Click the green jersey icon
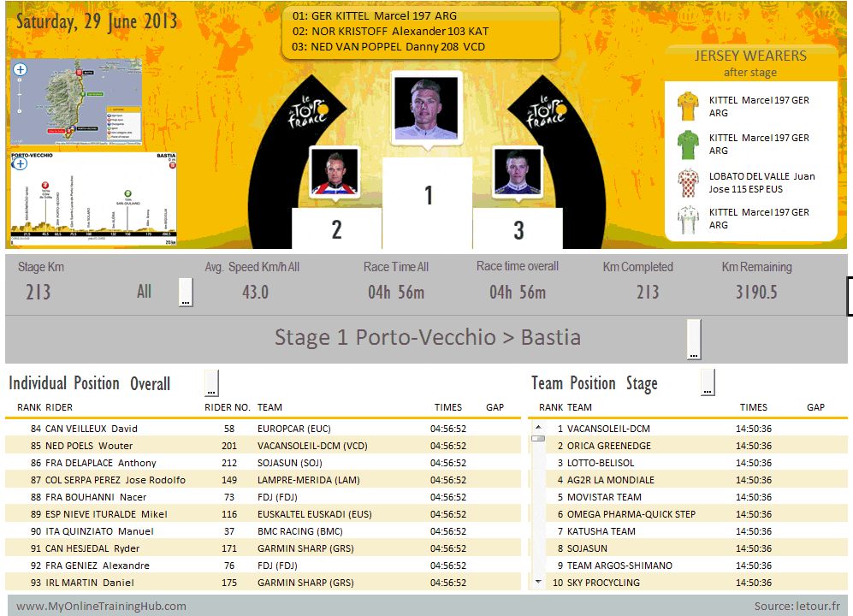 688,145
